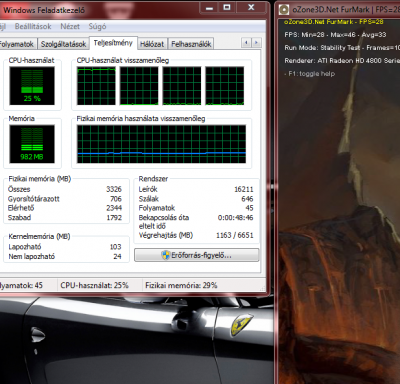The height and width of the screenshot is (384, 400).
Task: Click the first CPU core history graph
Action: pyautogui.click(x=96, y=86)
